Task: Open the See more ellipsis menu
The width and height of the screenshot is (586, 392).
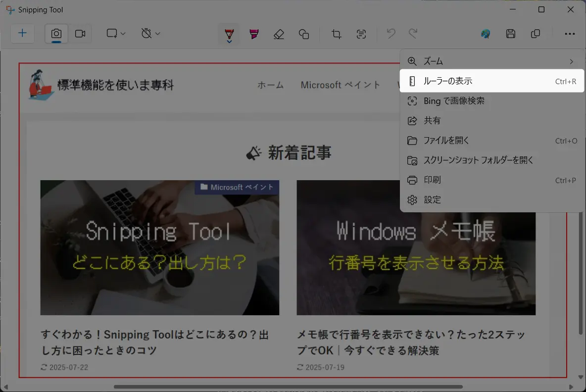Action: (x=570, y=34)
